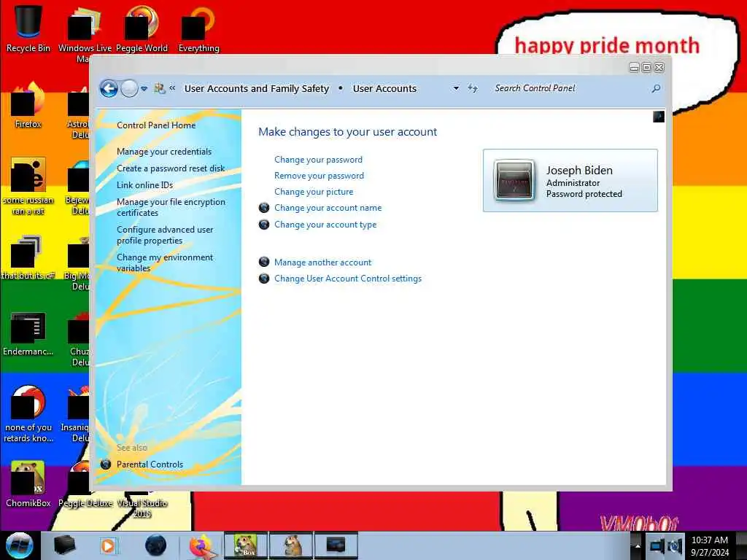Viewport: 747px width, 560px height.
Task: Click Change your account type
Action: click(x=325, y=225)
